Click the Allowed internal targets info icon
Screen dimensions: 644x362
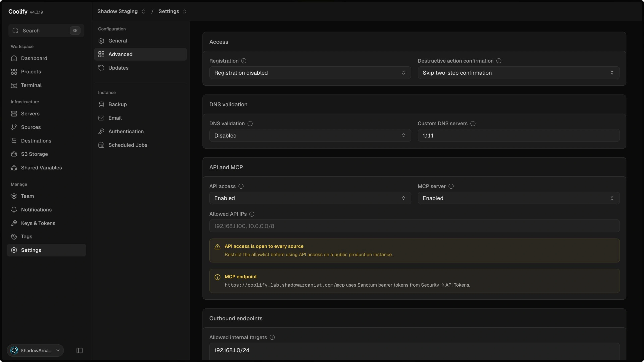[272, 337]
